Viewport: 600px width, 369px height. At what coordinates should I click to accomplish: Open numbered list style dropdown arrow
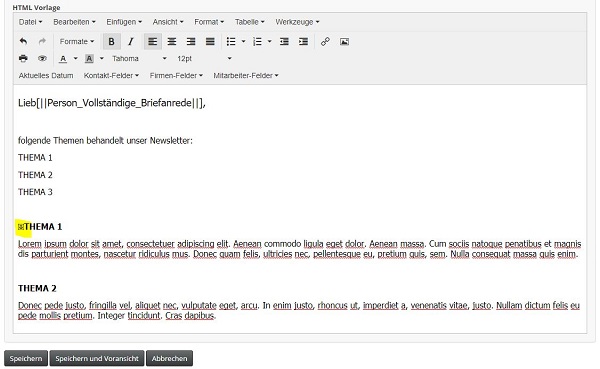269,41
